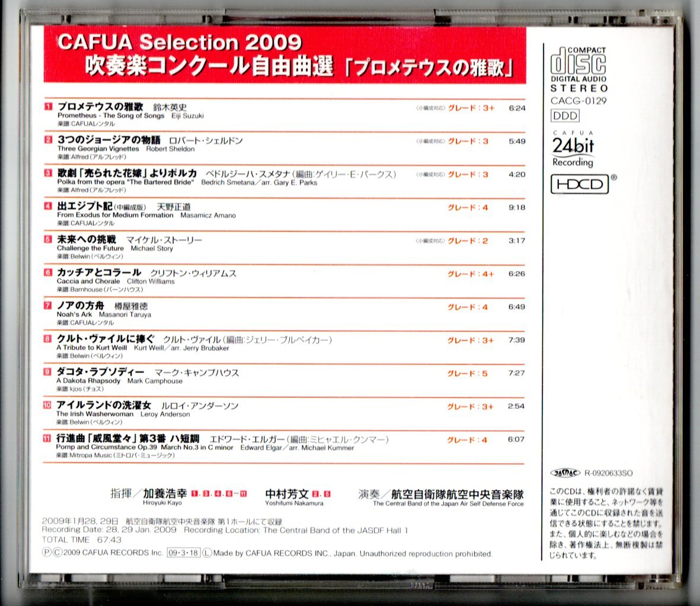700x606 pixels.
Task: Click composer name 'Robert Sheldon'
Action: tap(171, 149)
